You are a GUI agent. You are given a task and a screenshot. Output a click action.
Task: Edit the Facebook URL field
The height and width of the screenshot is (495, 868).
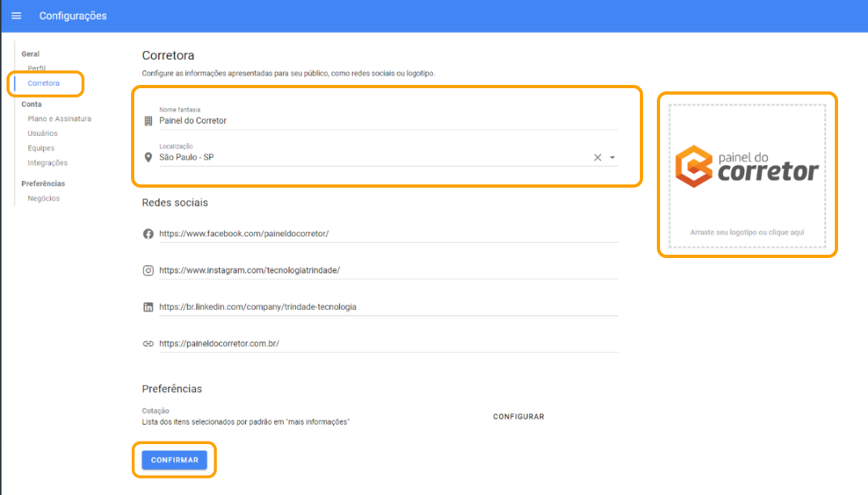point(388,234)
